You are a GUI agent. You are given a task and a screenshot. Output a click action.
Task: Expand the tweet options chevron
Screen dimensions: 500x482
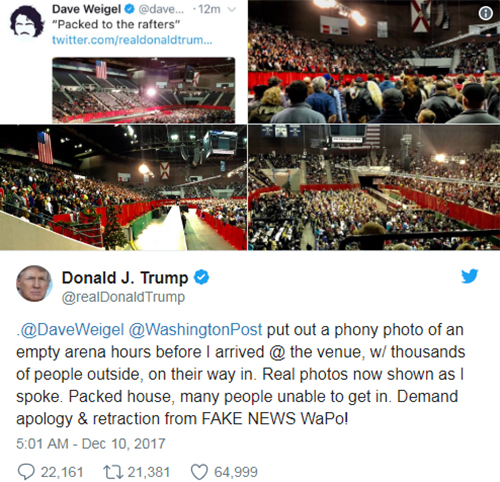tap(231, 10)
